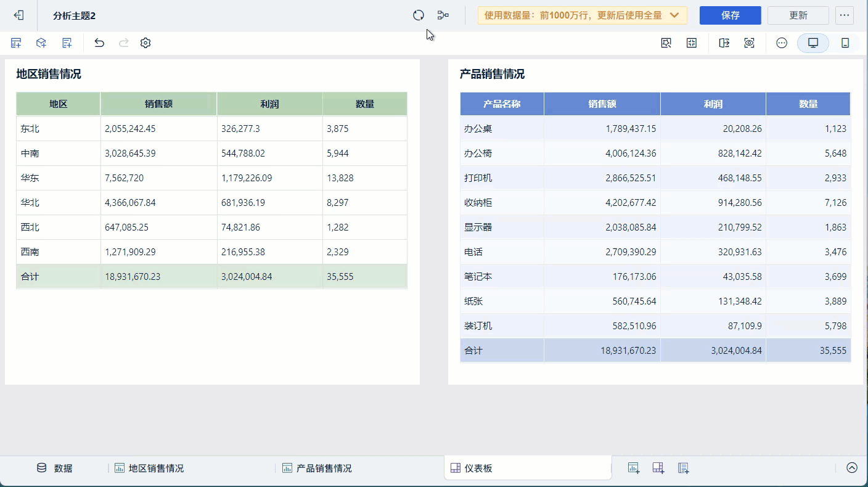The width and height of the screenshot is (868, 487).
Task: Click the 更新 button
Action: (798, 15)
